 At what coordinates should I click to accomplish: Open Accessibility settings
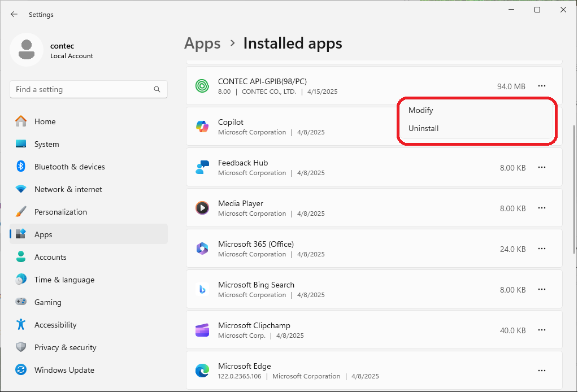[89, 325]
